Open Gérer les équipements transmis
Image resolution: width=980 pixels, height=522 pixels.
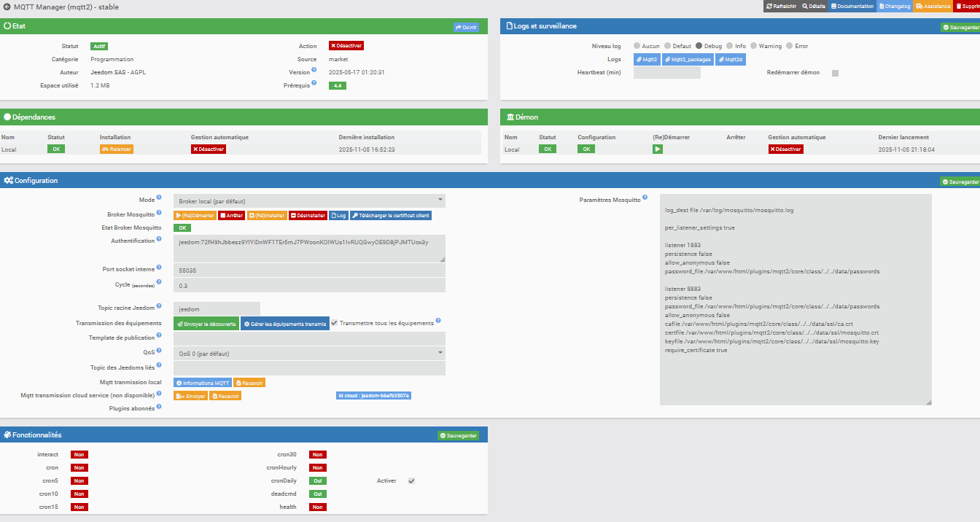(285, 323)
